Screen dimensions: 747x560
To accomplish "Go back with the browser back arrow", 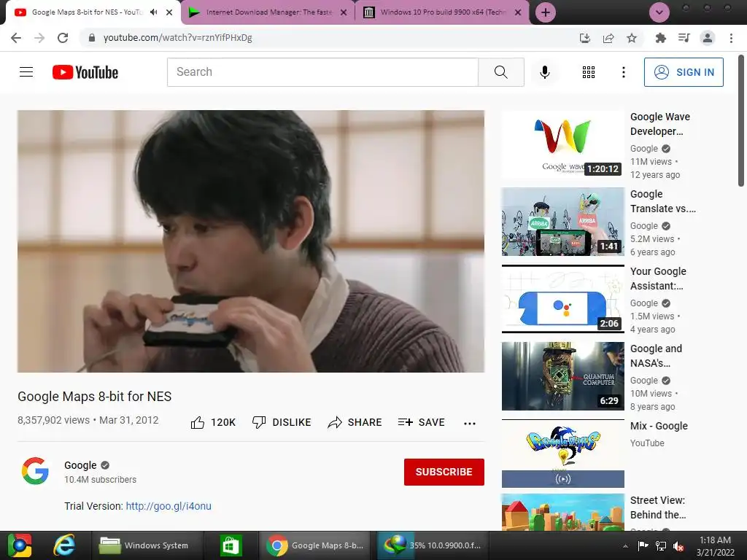I will click(16, 38).
